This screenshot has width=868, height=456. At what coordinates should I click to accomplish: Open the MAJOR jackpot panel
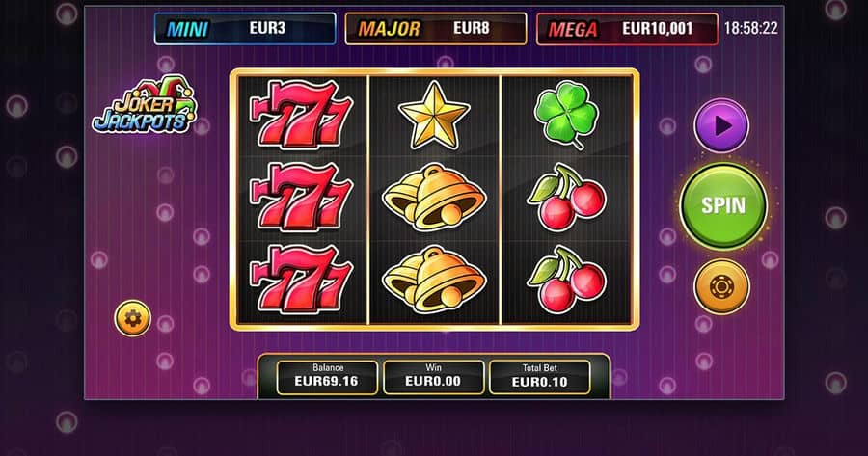436,29
